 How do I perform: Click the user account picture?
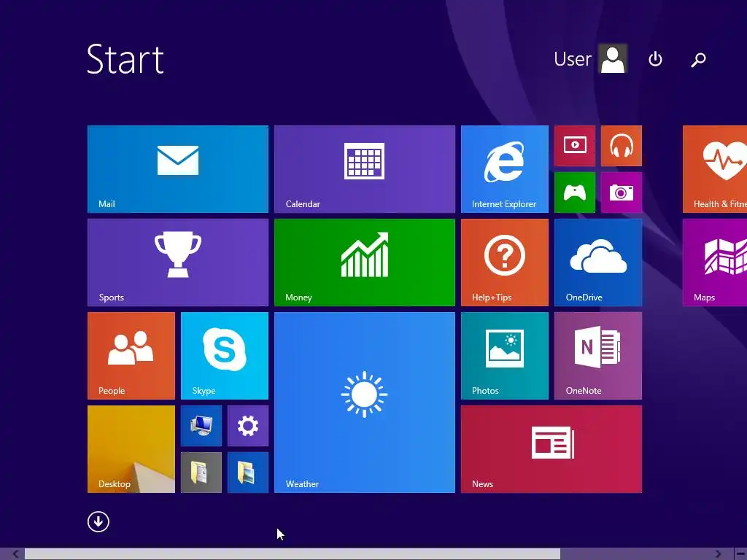(x=613, y=58)
